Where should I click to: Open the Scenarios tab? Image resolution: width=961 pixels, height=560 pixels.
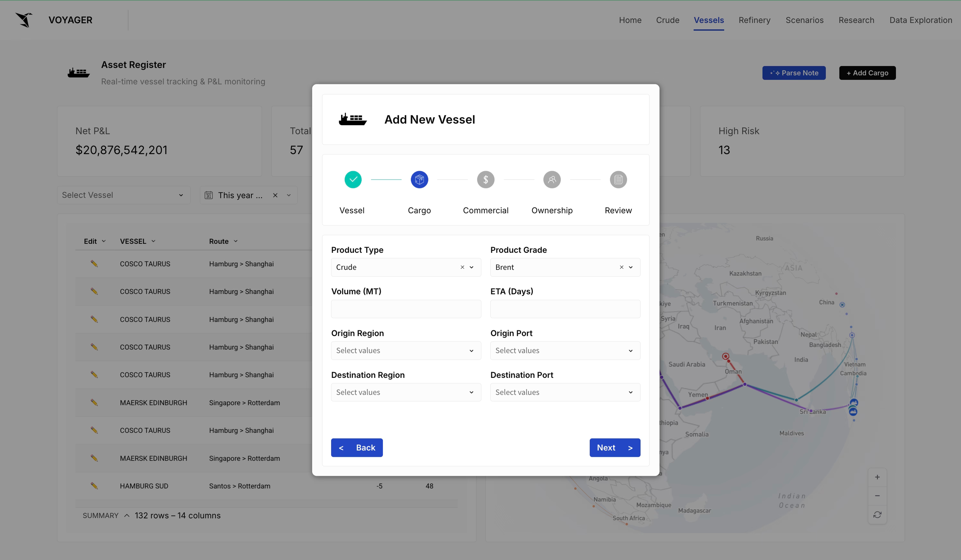[x=804, y=20]
